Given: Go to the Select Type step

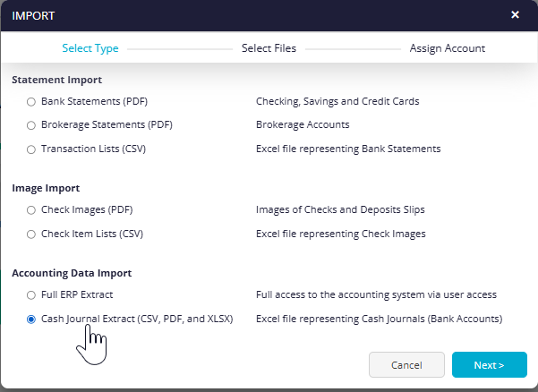Looking at the screenshot, I should [90, 48].
